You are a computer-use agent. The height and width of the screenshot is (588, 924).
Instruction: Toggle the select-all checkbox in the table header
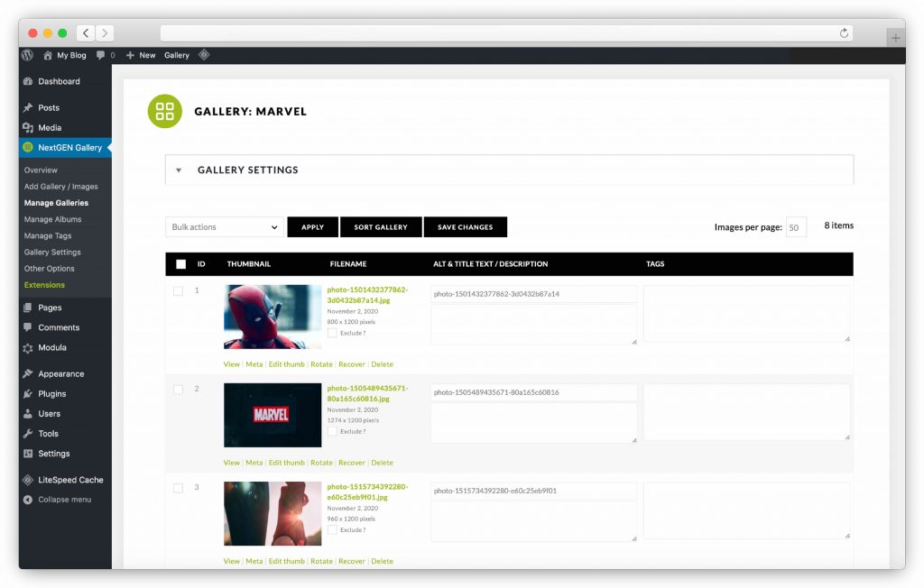[x=180, y=263]
